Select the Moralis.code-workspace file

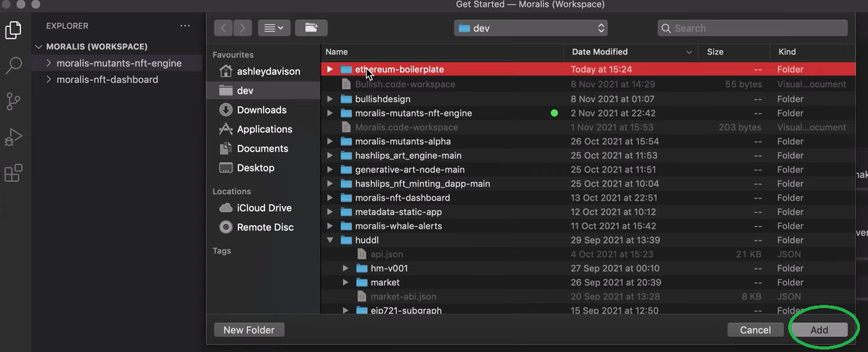point(588,127)
